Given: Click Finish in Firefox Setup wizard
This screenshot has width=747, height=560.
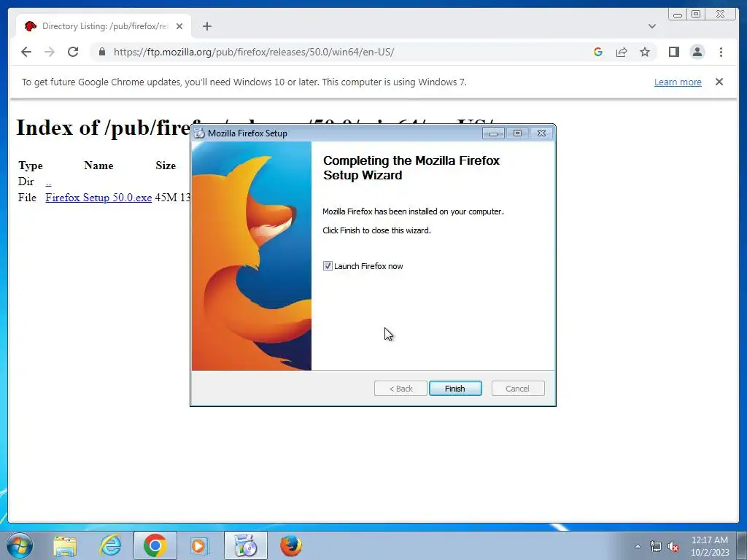Looking at the screenshot, I should (455, 389).
